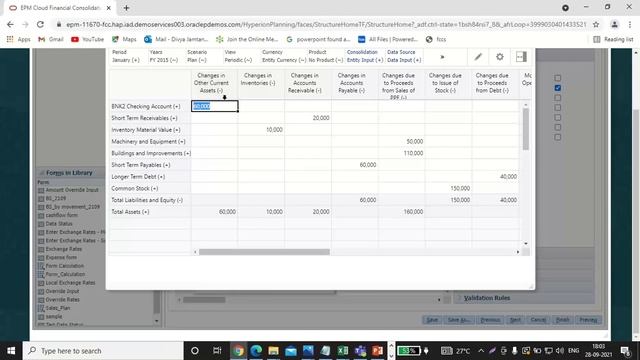Open the Join the Online Me... bookmark

247,39
